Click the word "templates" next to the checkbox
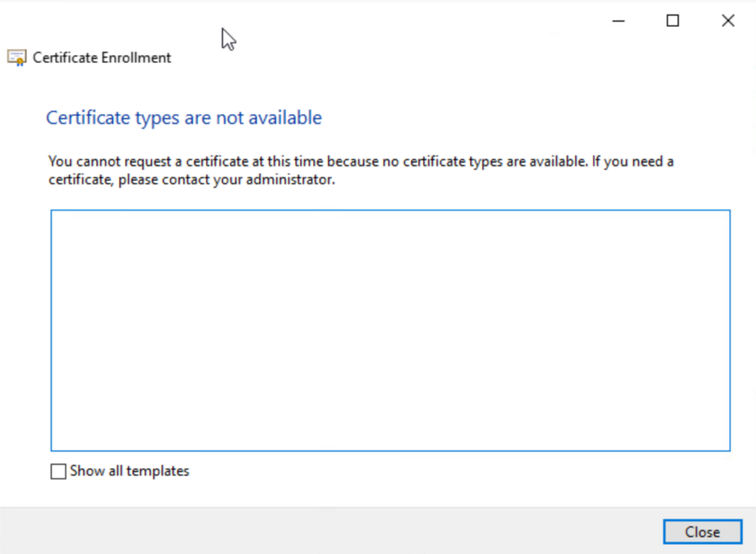The image size is (756, 554). point(159,471)
